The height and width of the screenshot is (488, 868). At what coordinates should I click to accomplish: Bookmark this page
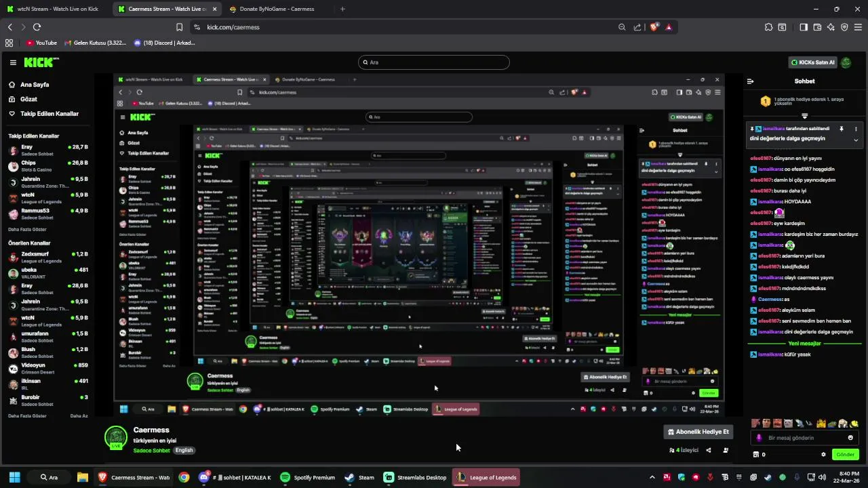179,27
